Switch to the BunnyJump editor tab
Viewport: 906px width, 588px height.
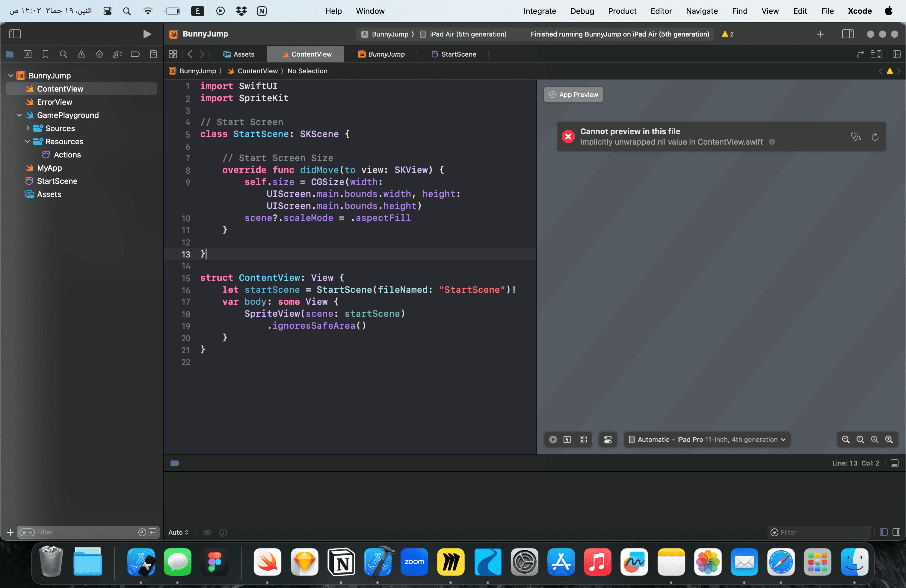381,54
